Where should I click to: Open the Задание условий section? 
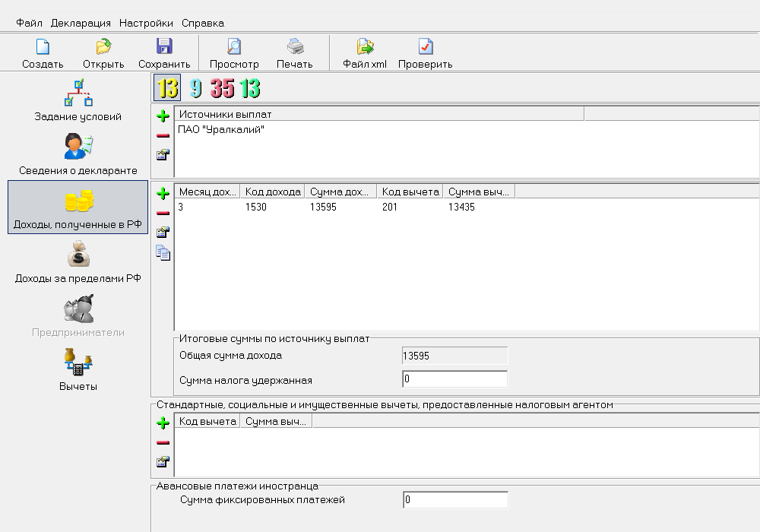78,100
